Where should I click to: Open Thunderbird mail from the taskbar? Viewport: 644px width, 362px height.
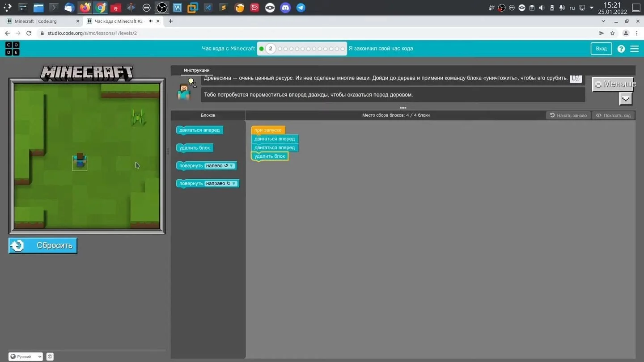(x=69, y=8)
